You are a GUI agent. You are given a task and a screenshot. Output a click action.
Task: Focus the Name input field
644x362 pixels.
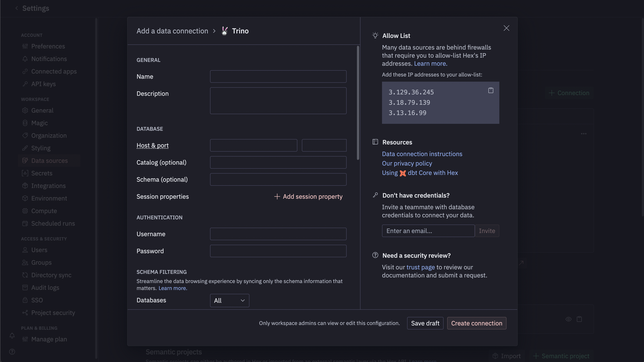pyautogui.click(x=278, y=77)
